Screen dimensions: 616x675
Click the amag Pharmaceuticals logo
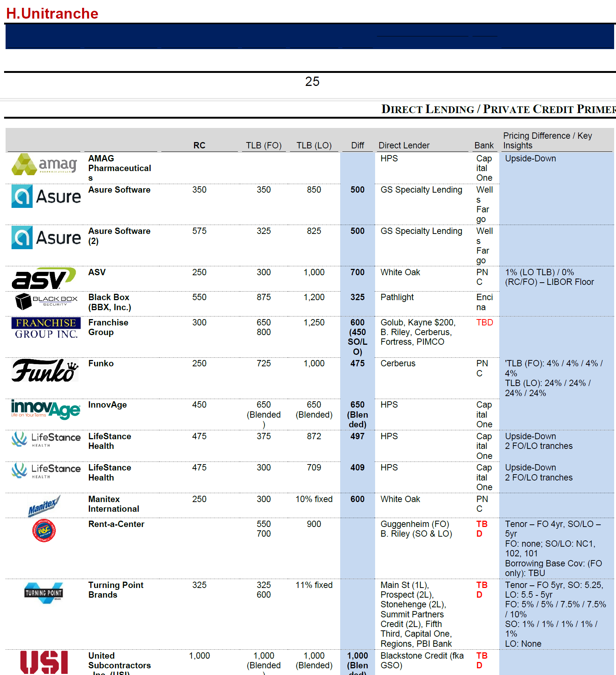click(45, 164)
